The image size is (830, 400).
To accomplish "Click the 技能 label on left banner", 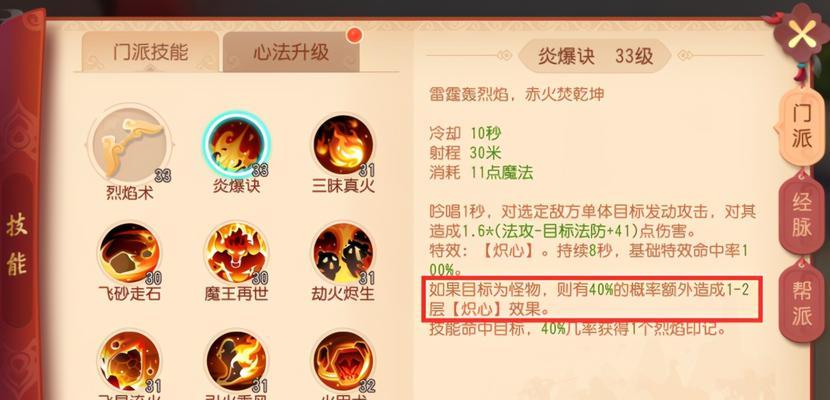I will pos(17,245).
